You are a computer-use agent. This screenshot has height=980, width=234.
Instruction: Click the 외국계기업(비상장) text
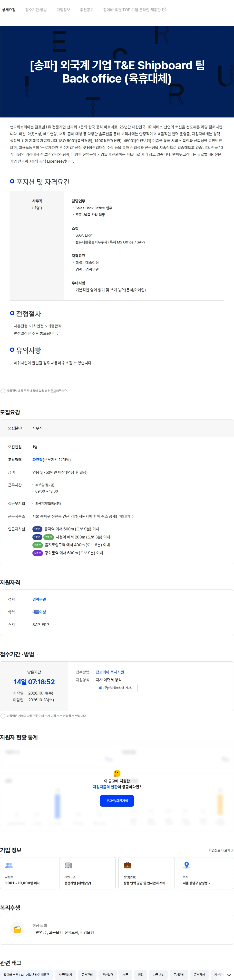(48, 504)
